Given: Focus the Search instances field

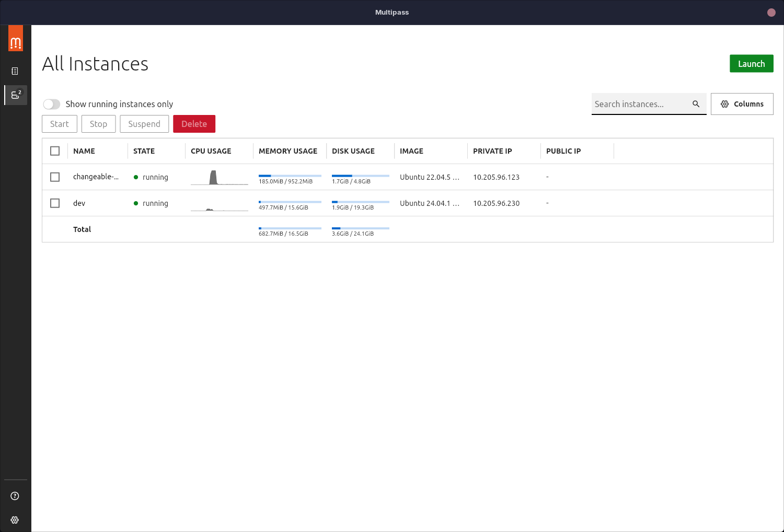Looking at the screenshot, I should coord(640,104).
